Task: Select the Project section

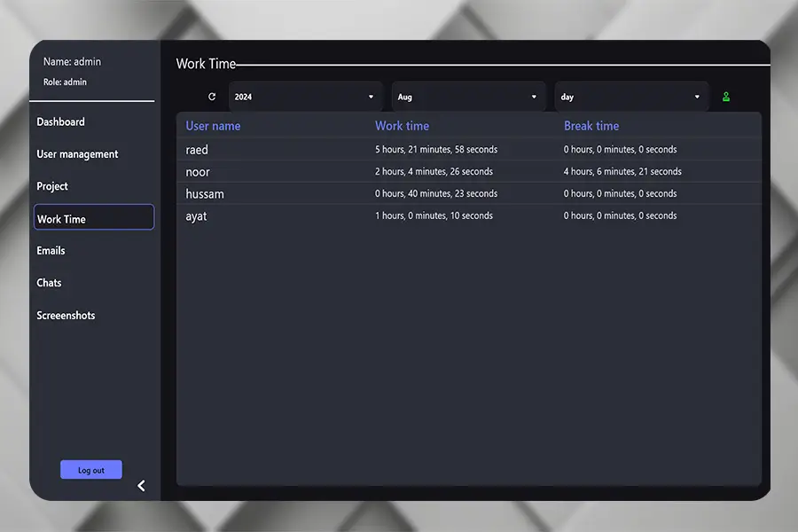Action: [x=52, y=186]
